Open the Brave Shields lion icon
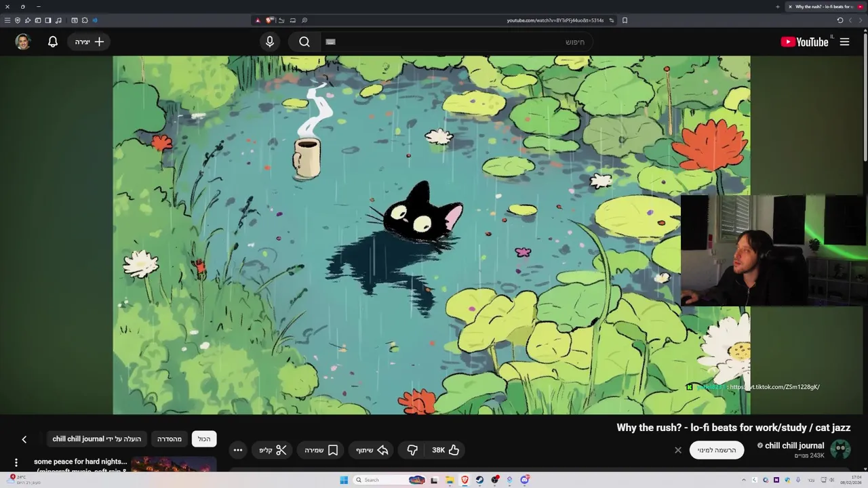868x488 pixels. pyautogui.click(x=269, y=20)
